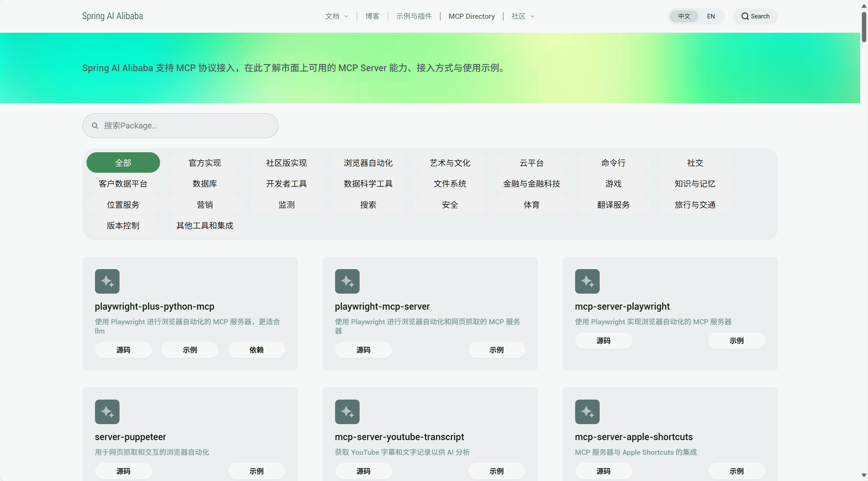View 源码 for playwright-mcp-server
This screenshot has width=868, height=481.
point(363,350)
